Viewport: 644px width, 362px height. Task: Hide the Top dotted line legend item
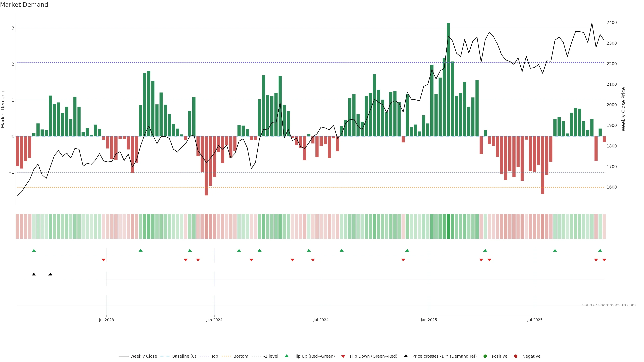(x=214, y=356)
